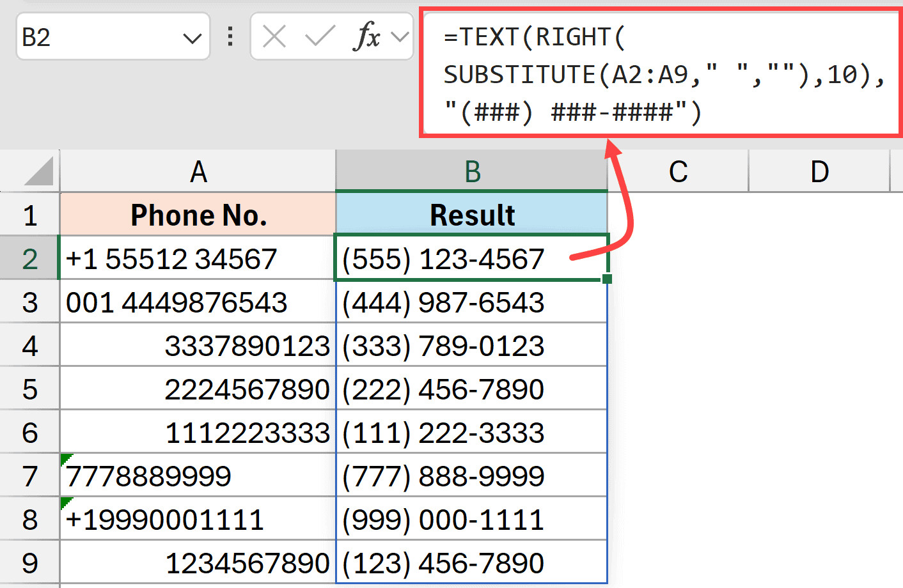Select column C header
Screen dimensions: 903x588
coord(678,171)
